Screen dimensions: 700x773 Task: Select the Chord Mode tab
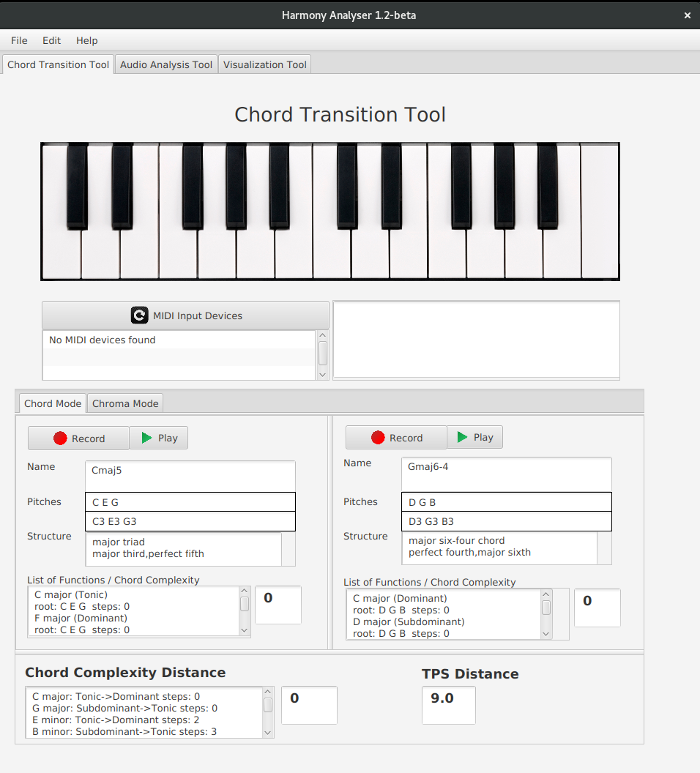[x=52, y=403]
